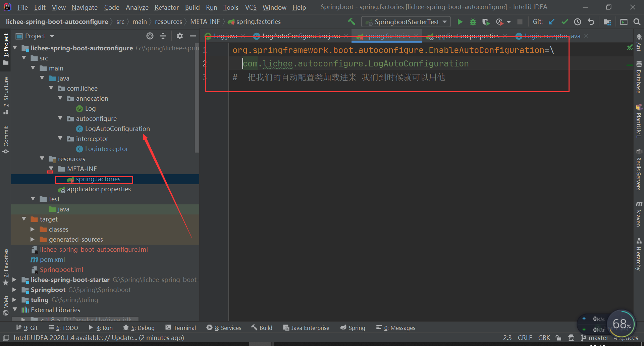The width and height of the screenshot is (644, 346).
Task: Click the Project tree vertical scrollbar
Action: 197,97
